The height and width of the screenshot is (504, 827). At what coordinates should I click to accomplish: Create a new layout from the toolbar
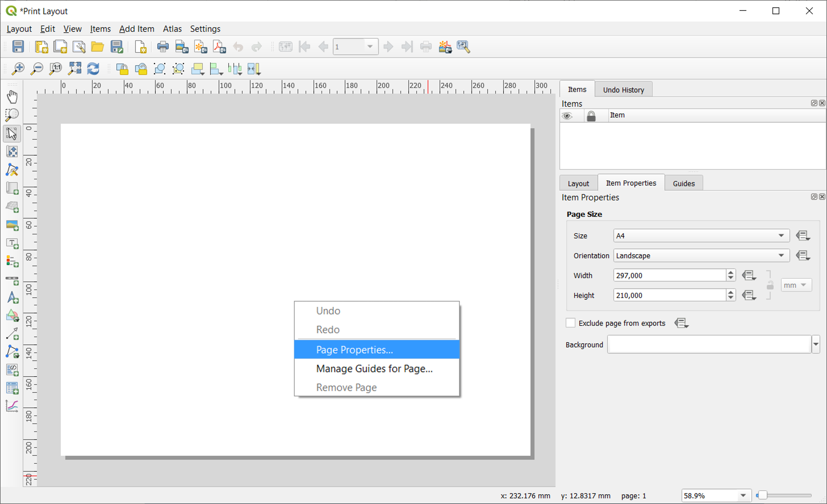click(41, 46)
